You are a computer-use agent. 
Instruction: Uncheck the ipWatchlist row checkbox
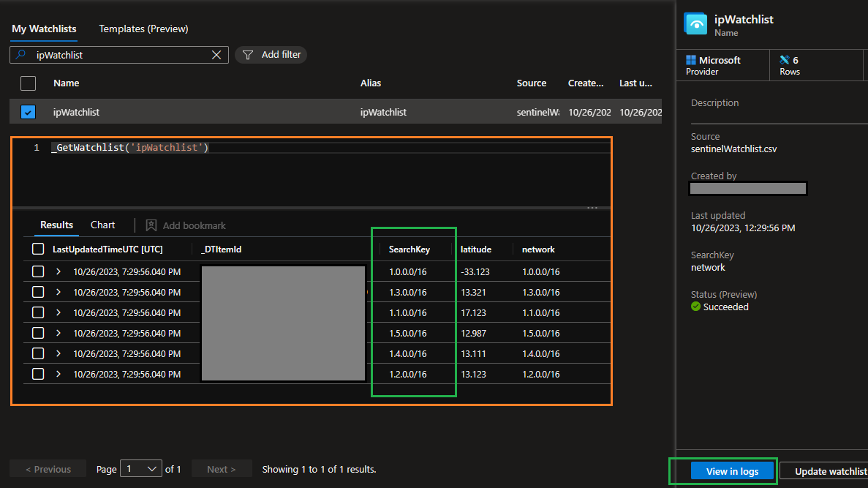28,111
